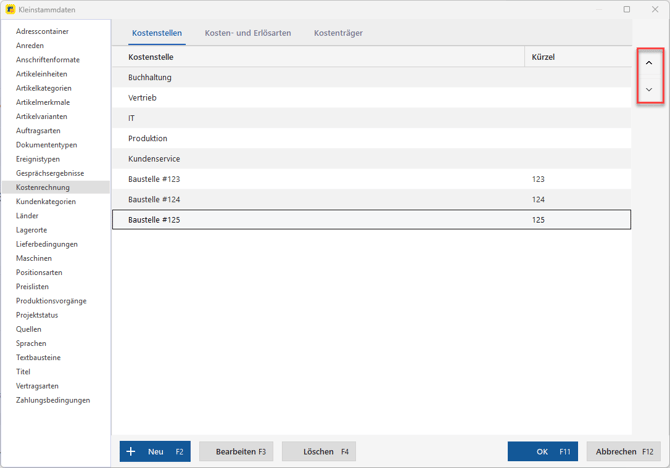This screenshot has height=468, width=670.
Task: Select the Buchhaltung row
Action: pyautogui.click(x=370, y=77)
